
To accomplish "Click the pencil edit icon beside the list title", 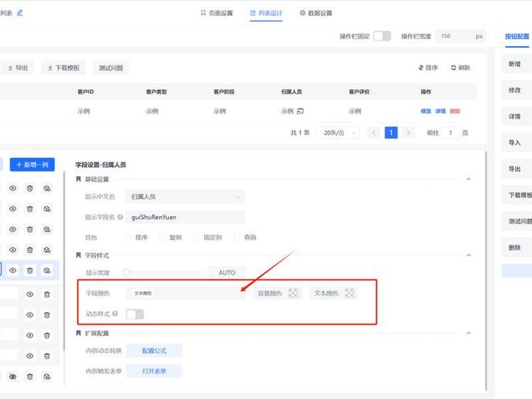I will click(20, 13).
